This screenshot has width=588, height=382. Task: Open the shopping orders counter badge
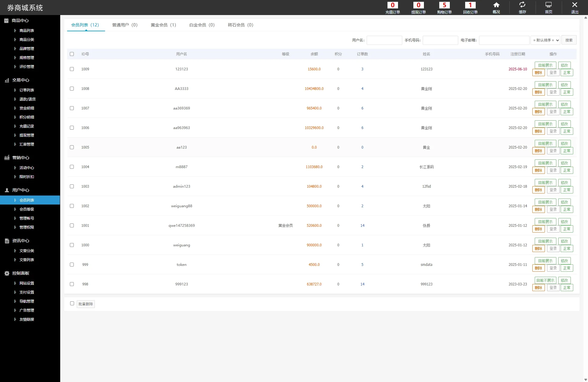(444, 5)
